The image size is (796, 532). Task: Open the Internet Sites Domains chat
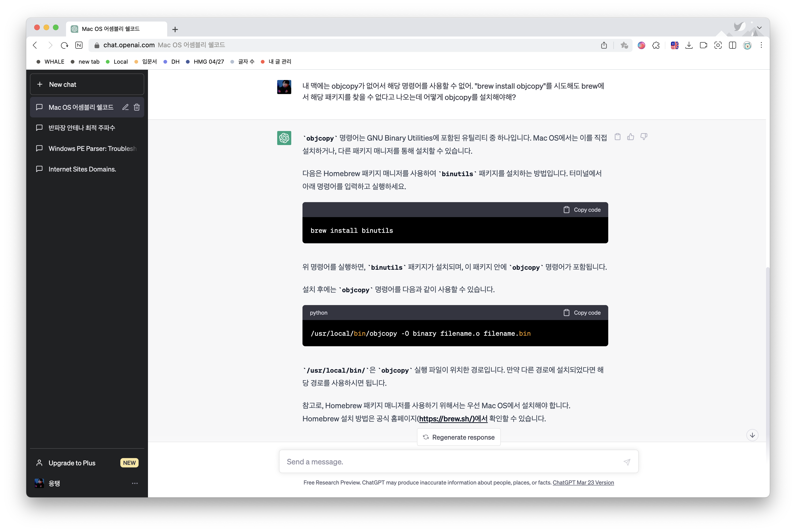pyautogui.click(x=82, y=169)
